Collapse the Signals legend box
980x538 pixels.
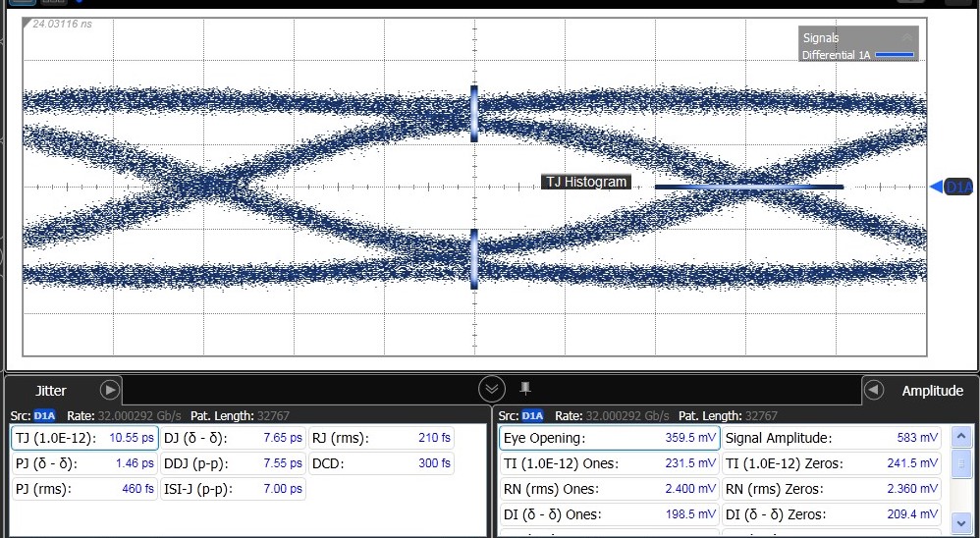click(906, 36)
